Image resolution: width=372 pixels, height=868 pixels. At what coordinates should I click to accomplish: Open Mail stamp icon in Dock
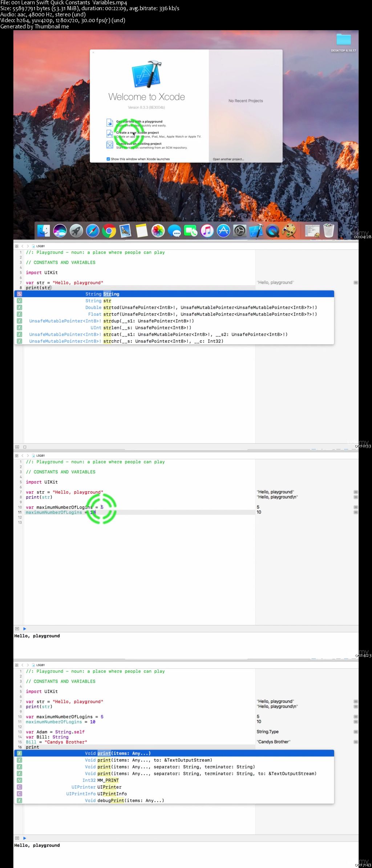(x=125, y=231)
